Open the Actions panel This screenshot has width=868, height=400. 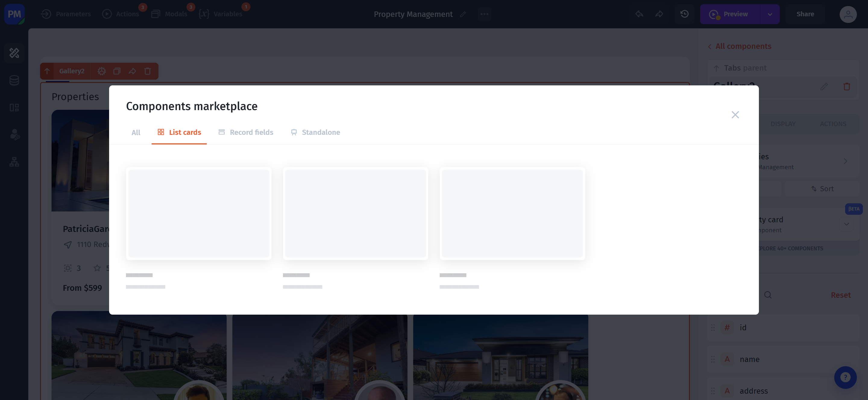click(x=121, y=14)
